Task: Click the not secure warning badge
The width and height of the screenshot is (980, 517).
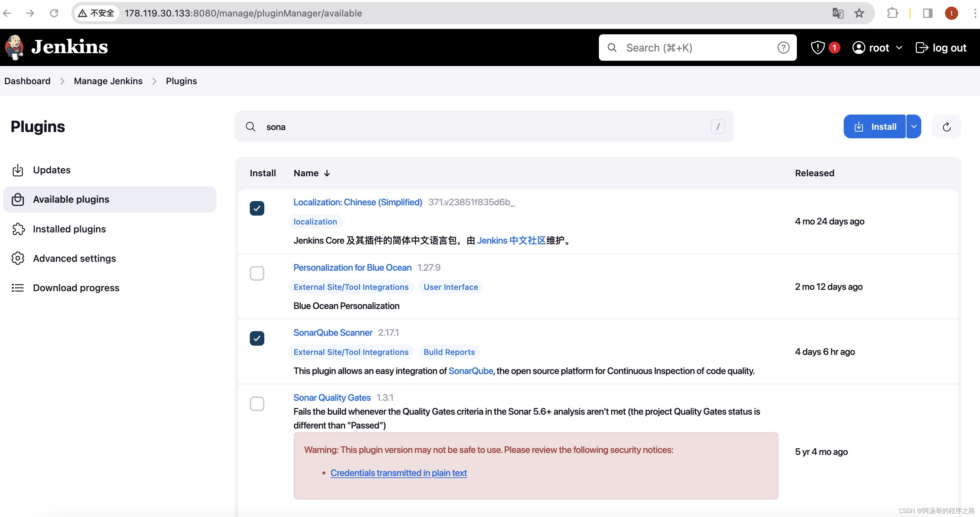Action: click(96, 13)
